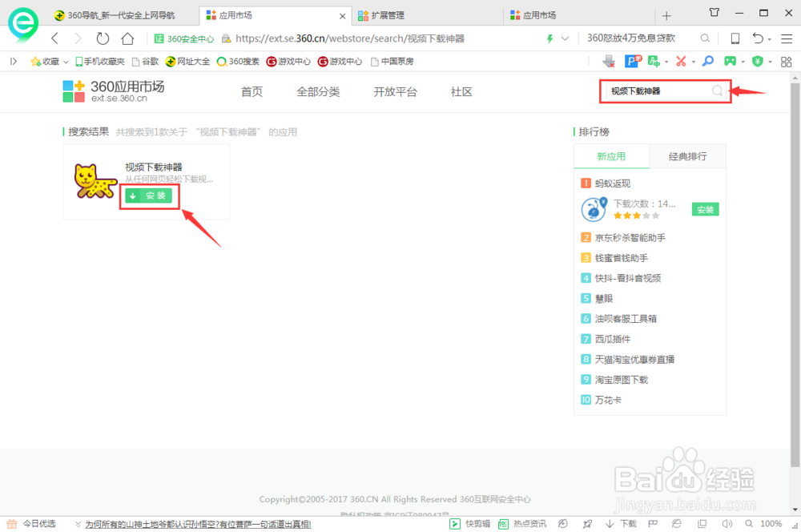The image size is (801, 532).
Task: Open 天猫淘宝优惠券直播 in ranking
Action: click(x=634, y=359)
